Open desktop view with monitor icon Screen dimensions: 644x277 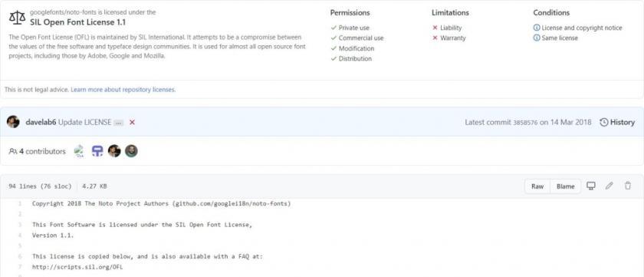click(590, 186)
